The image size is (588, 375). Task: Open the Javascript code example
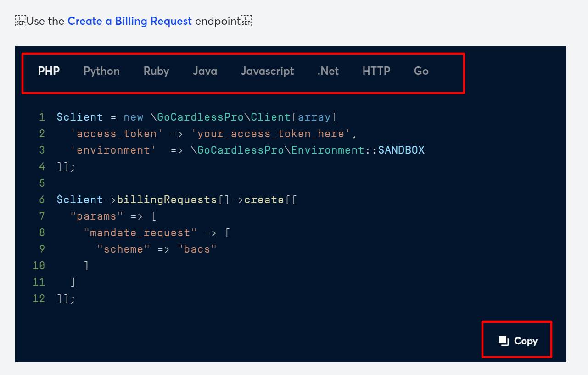[x=268, y=71]
